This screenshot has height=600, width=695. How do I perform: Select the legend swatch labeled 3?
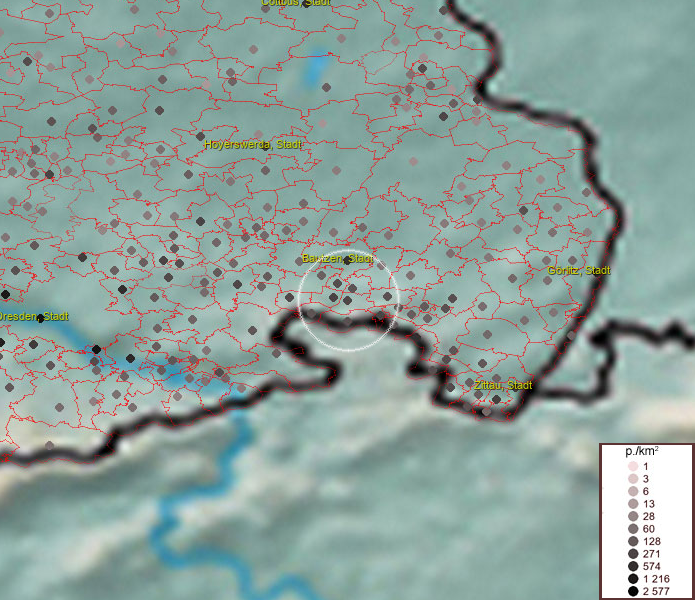[x=632, y=480]
